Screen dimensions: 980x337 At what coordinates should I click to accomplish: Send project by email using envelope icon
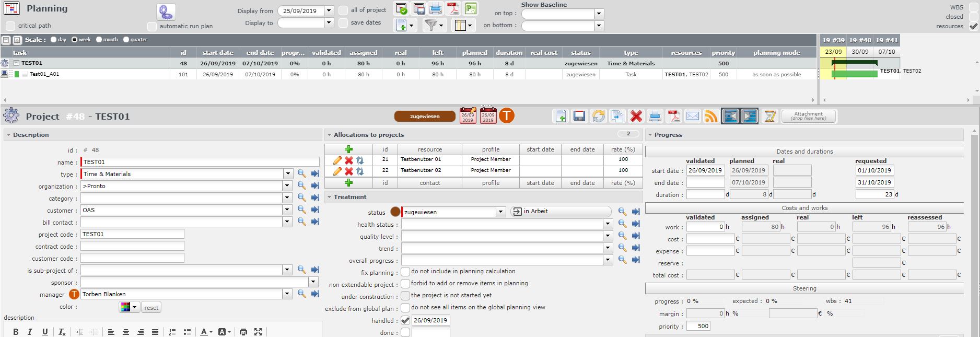point(692,116)
